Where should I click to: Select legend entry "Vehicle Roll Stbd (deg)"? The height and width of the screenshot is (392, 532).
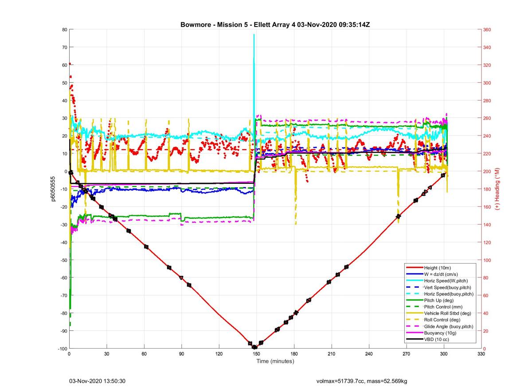tap(448, 313)
